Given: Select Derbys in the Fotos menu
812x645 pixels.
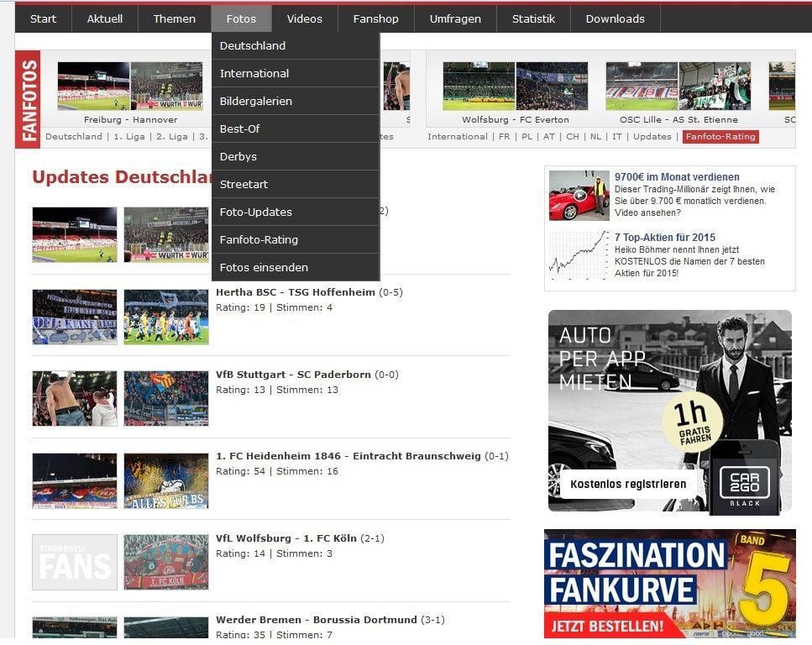Looking at the screenshot, I should click(296, 156).
